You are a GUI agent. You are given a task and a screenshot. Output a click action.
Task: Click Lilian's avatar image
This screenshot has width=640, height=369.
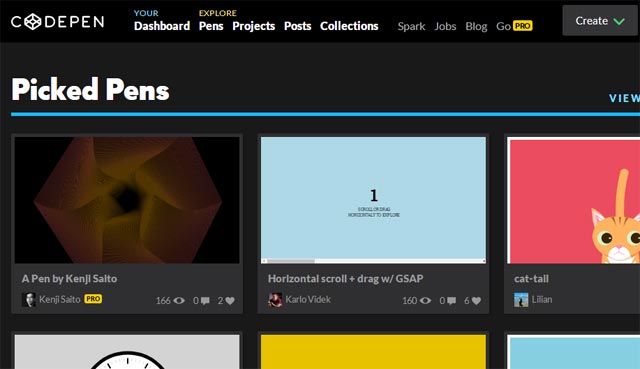[x=521, y=300]
